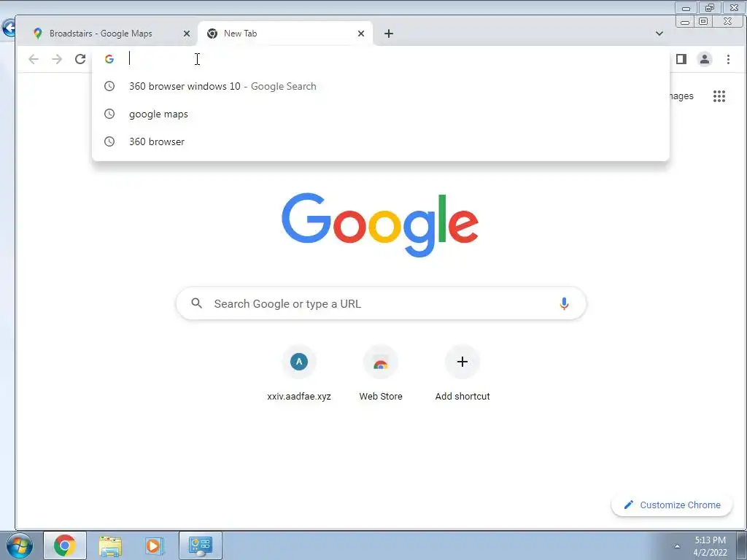Open the control panel taskbar icon
Viewport: 747px width, 560px height.
coord(200,545)
